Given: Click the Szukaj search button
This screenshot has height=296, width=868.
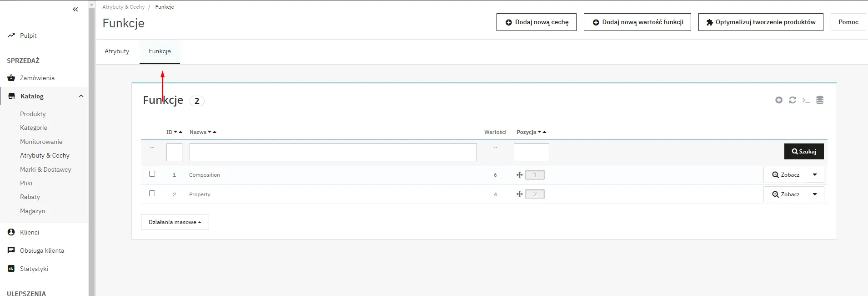Looking at the screenshot, I should pos(803,152).
